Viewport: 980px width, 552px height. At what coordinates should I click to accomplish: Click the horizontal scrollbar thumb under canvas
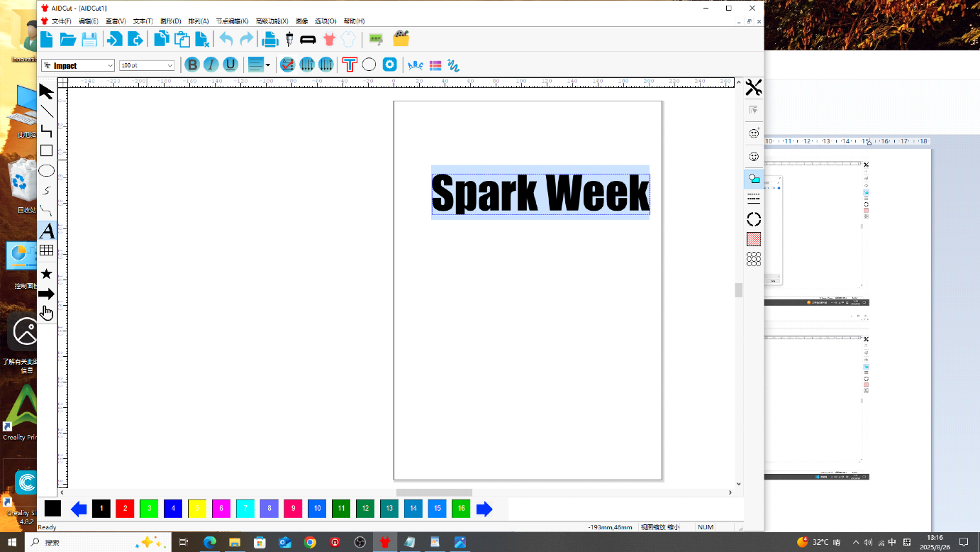coord(434,492)
